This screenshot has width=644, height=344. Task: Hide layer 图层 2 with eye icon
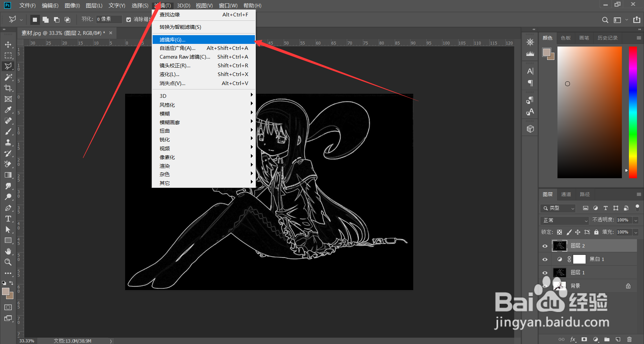click(545, 246)
